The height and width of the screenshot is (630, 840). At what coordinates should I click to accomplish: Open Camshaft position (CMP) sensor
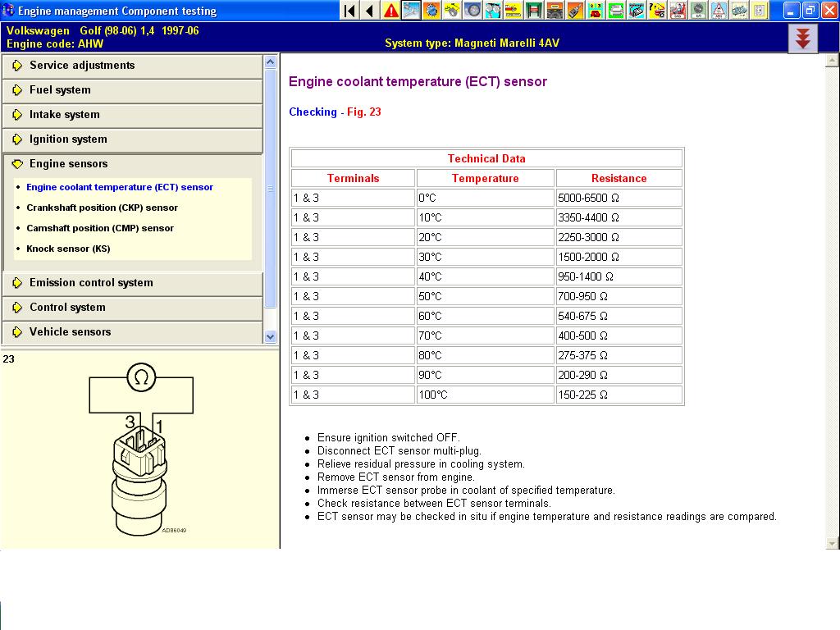pos(100,228)
